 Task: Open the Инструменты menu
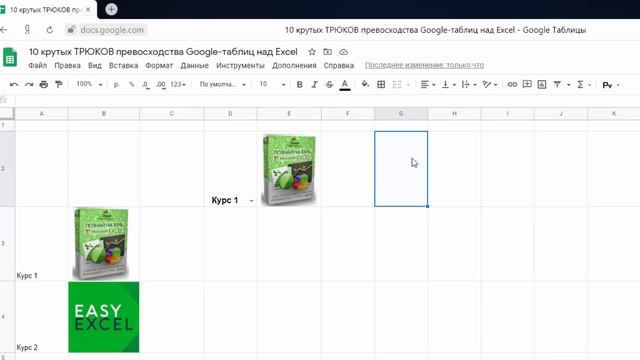240,65
